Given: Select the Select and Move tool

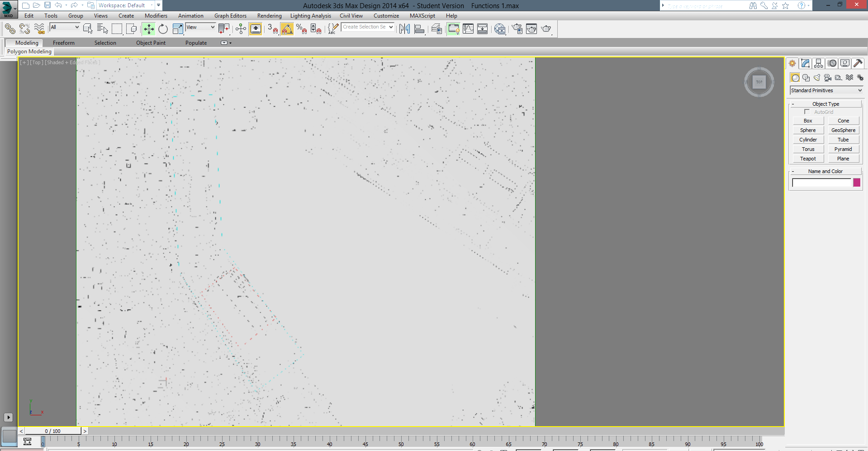Looking at the screenshot, I should [x=149, y=29].
